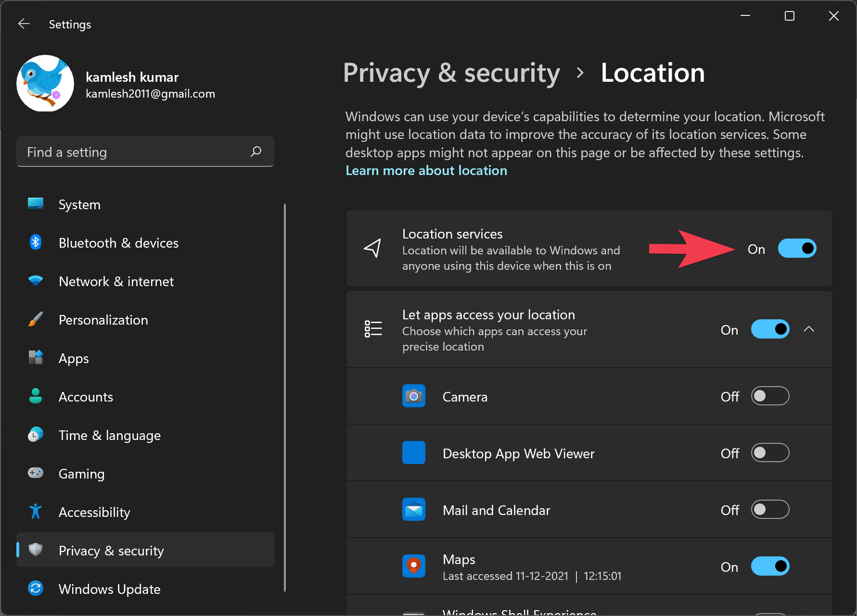The height and width of the screenshot is (616, 857).
Task: Click the sidebar vertical scrollbar
Action: click(285, 397)
